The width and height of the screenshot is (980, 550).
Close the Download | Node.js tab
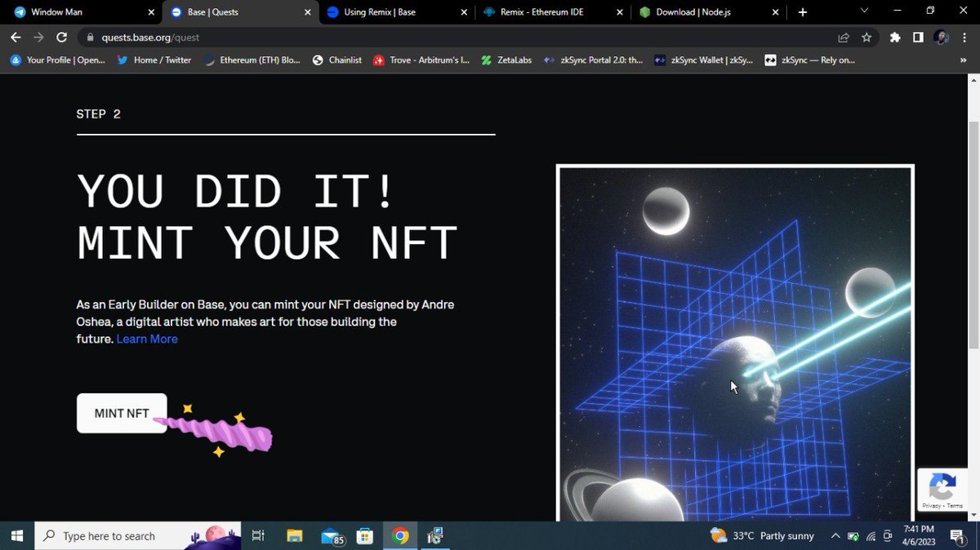point(776,12)
